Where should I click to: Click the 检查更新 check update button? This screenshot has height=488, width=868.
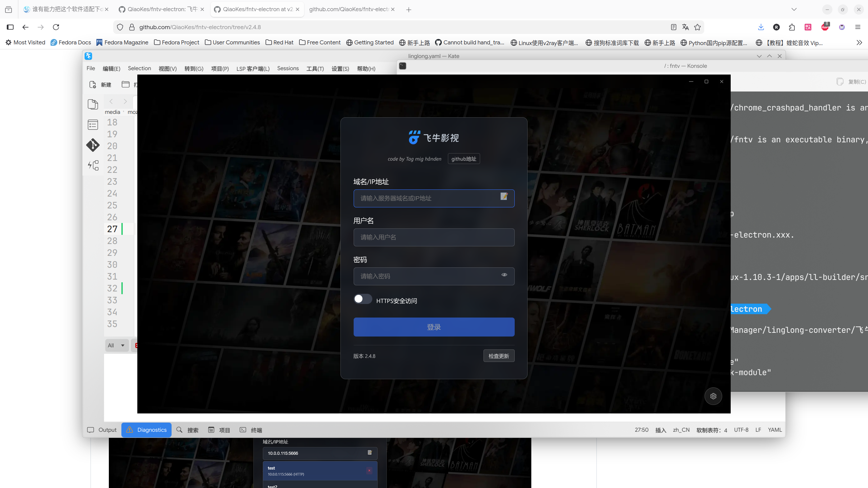499,356
